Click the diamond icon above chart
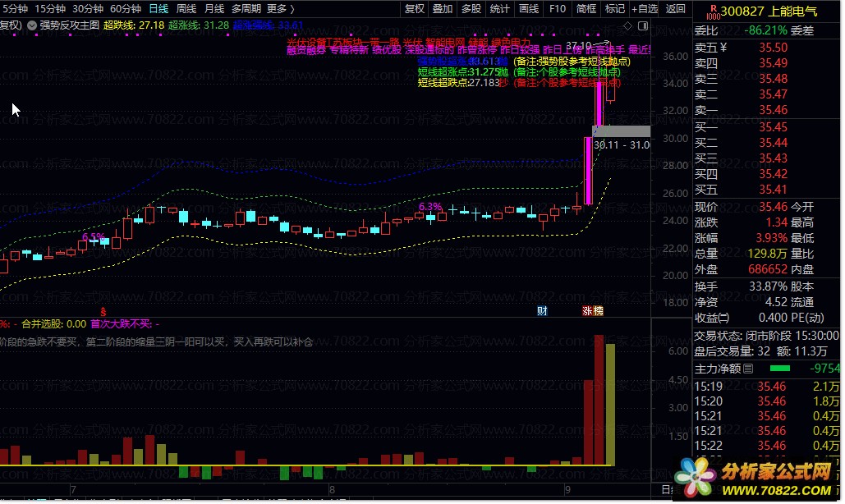Screen dimensions: 845x504 628,25
